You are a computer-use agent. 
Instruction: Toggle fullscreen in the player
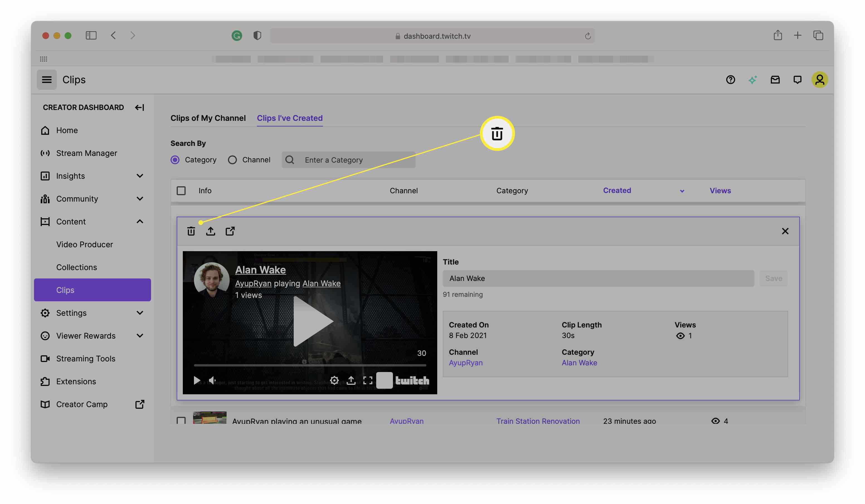[368, 380]
